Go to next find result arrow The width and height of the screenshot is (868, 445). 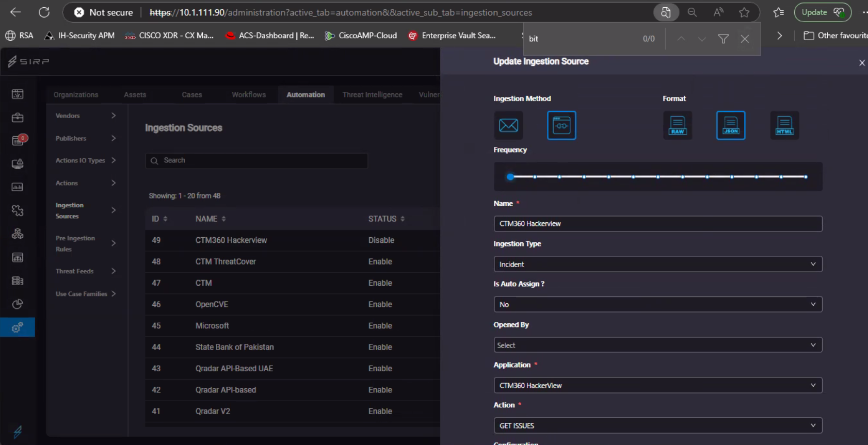point(702,39)
